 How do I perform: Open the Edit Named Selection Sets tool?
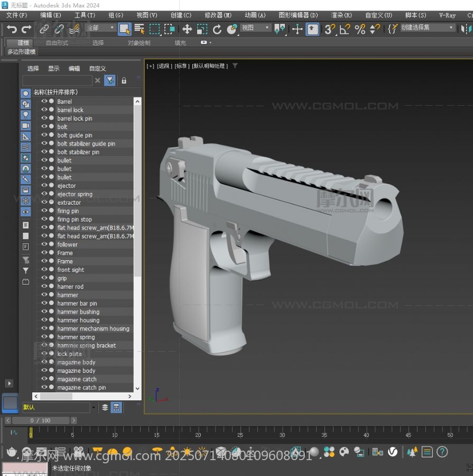tap(392, 29)
